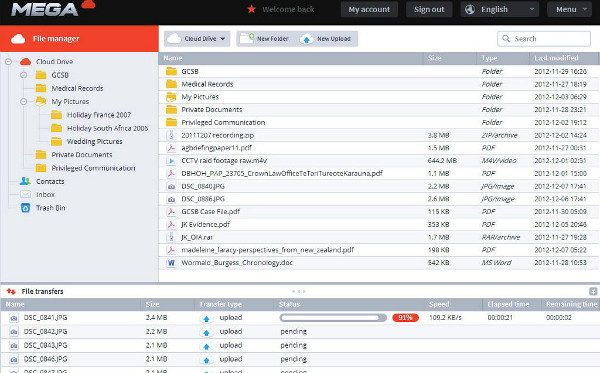Click the Word icon of Wormald_Burgess_Chronology.doc
The height and width of the screenshot is (373, 600).
[x=171, y=263]
